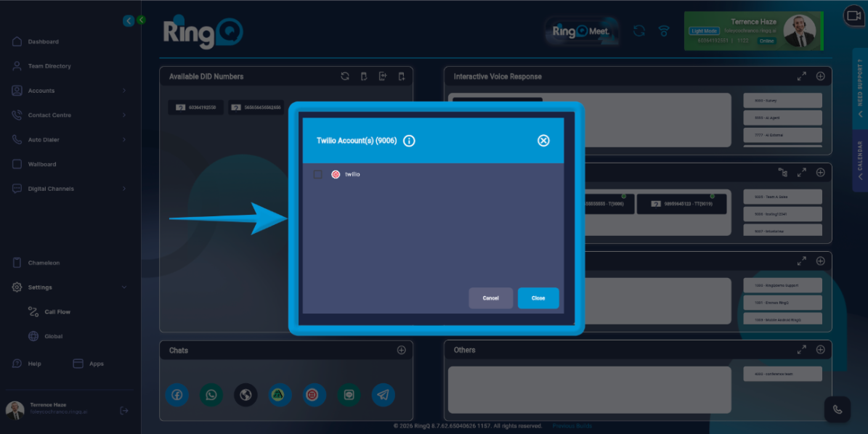The image size is (868, 434).
Task: Click the plus icon on Interactive Voice Response panel
Action: [820, 75]
